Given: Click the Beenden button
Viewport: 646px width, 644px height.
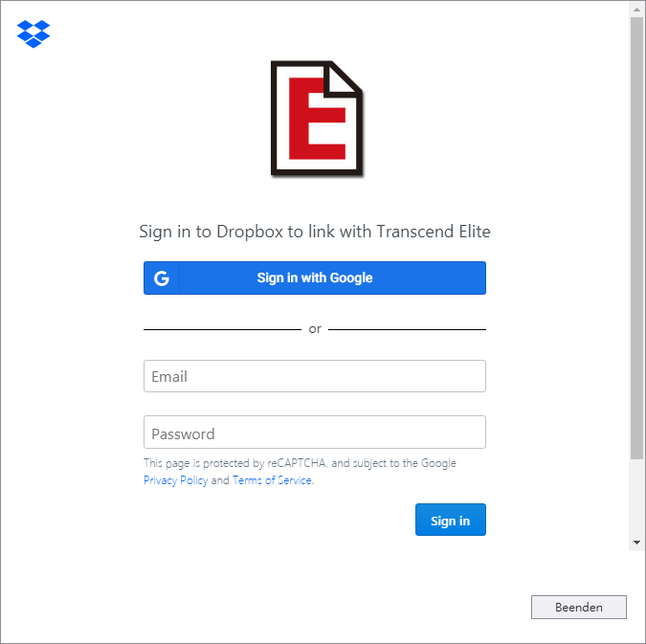Looking at the screenshot, I should pos(579,608).
